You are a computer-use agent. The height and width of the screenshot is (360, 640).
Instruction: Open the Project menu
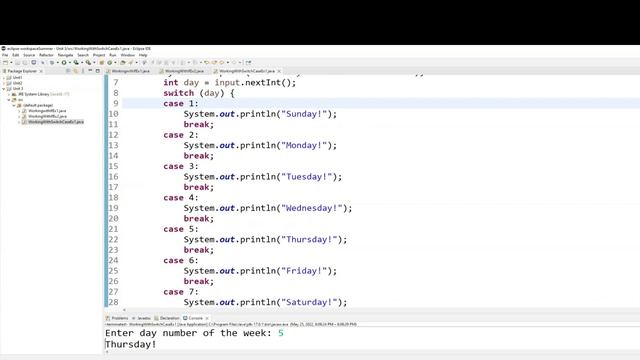(99, 55)
